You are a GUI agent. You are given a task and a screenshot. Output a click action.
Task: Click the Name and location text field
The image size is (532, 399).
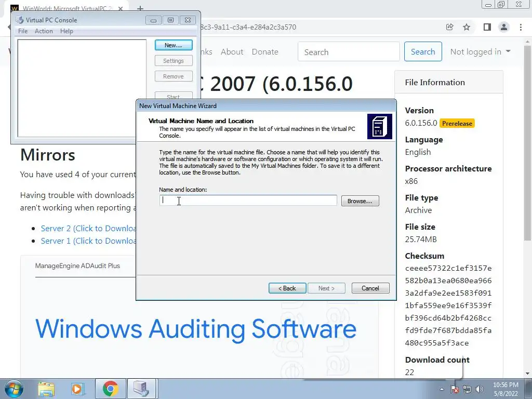click(x=248, y=200)
